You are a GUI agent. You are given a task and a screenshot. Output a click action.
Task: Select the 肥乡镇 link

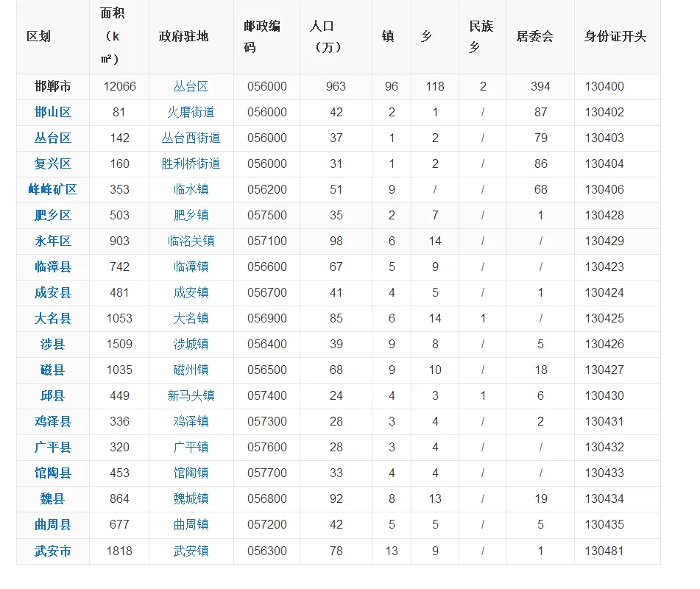coord(191,215)
